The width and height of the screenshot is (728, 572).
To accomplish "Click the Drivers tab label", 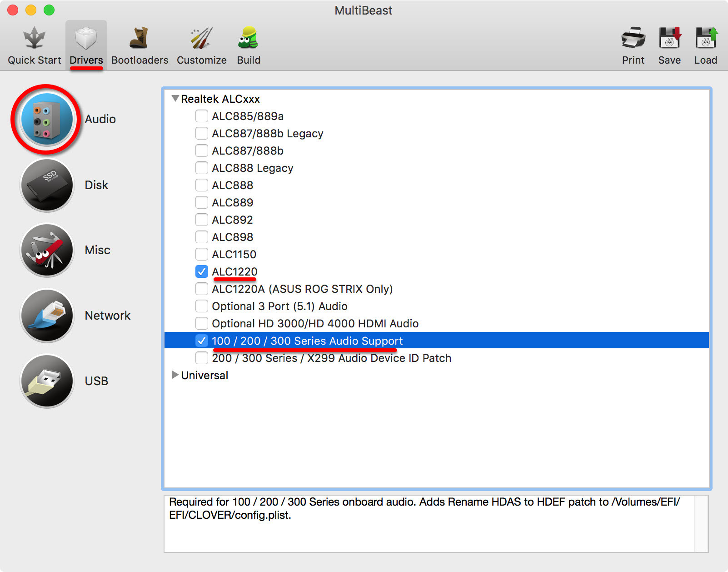I will pyautogui.click(x=86, y=60).
